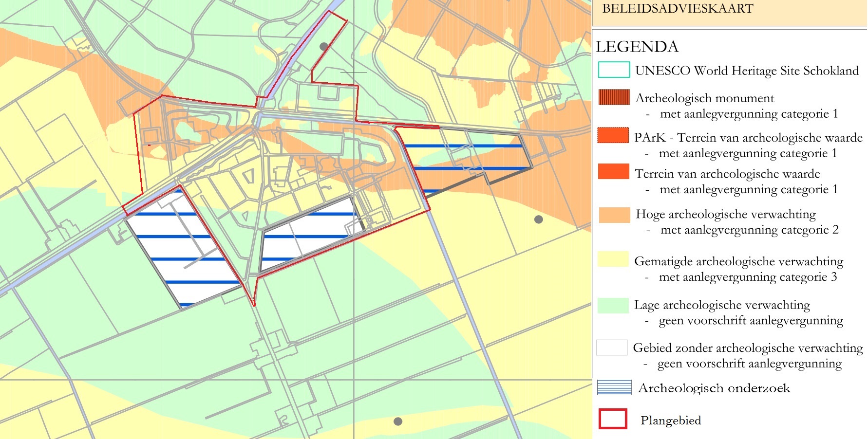
Task: Click 'met aanlegvergunning categorie 3' text
Action: 748,277
